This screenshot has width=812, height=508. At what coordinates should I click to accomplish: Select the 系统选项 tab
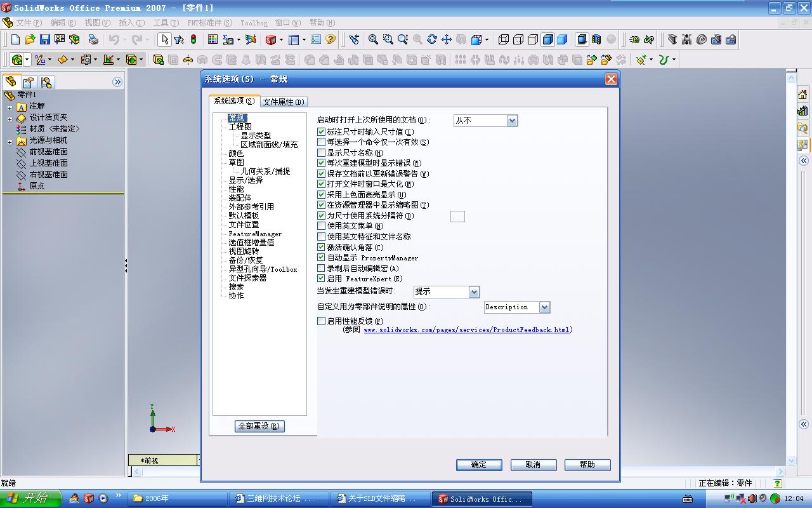pyautogui.click(x=234, y=101)
